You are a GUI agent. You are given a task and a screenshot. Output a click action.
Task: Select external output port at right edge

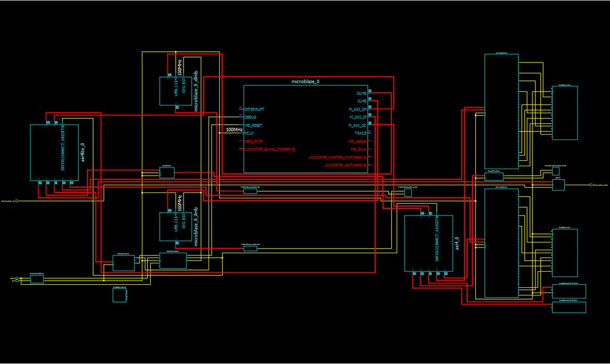(591, 185)
